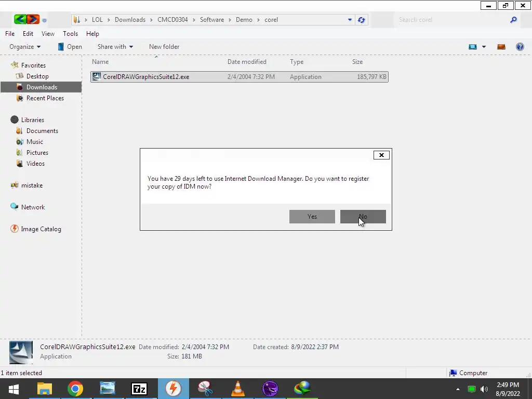This screenshot has width=532, height=399.
Task: Open File Explorer from the taskbar
Action: [45, 389]
